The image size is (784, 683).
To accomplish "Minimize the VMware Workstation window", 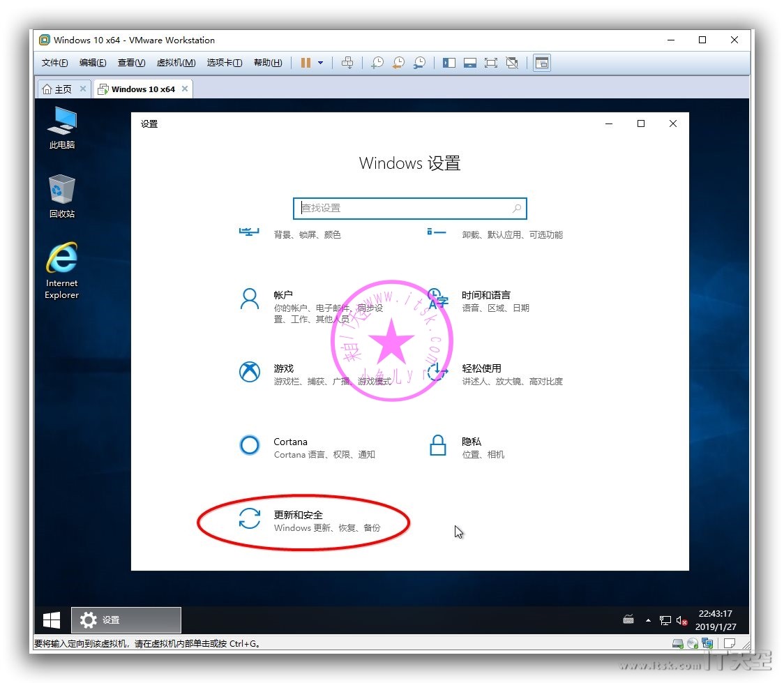I will coord(671,40).
